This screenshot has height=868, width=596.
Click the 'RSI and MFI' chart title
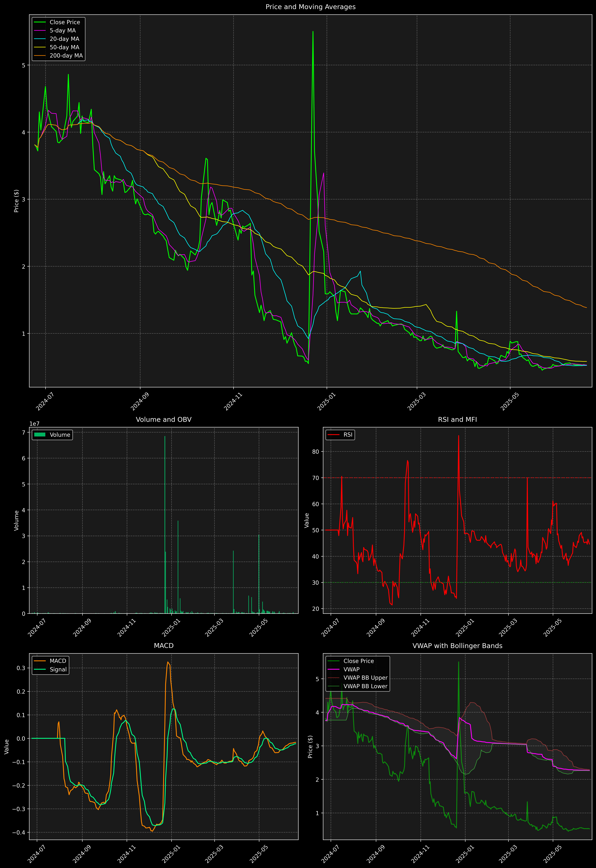pos(457,419)
